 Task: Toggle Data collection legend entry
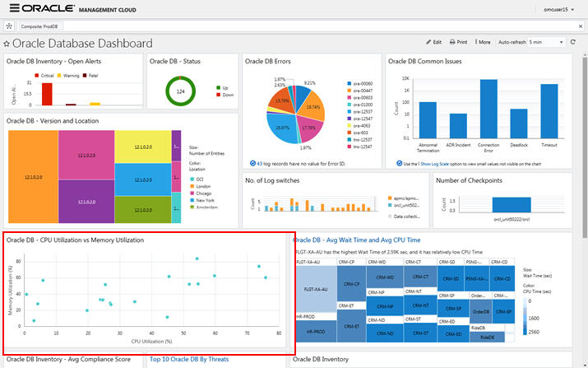point(404,217)
